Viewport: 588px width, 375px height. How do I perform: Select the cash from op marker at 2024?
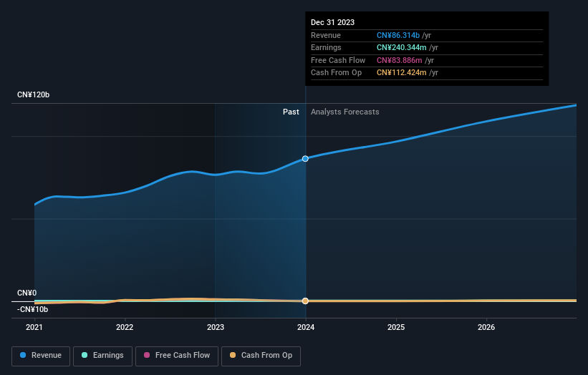pos(305,301)
